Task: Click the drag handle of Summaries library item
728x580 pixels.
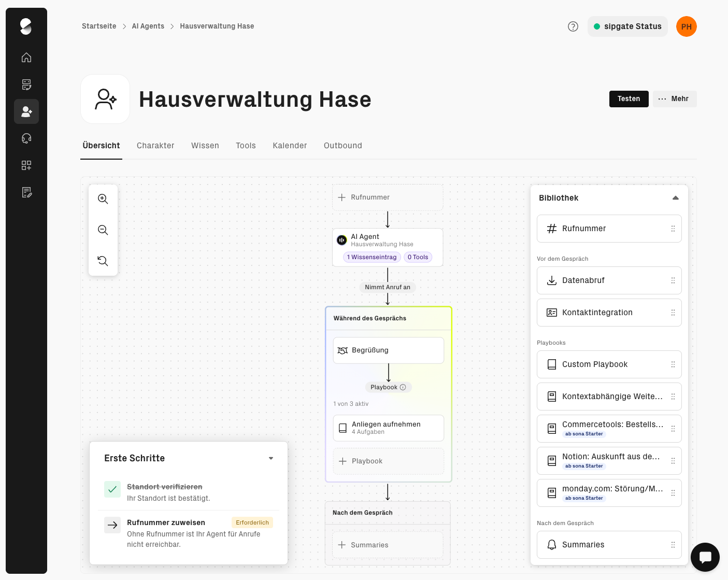Action: (x=673, y=545)
